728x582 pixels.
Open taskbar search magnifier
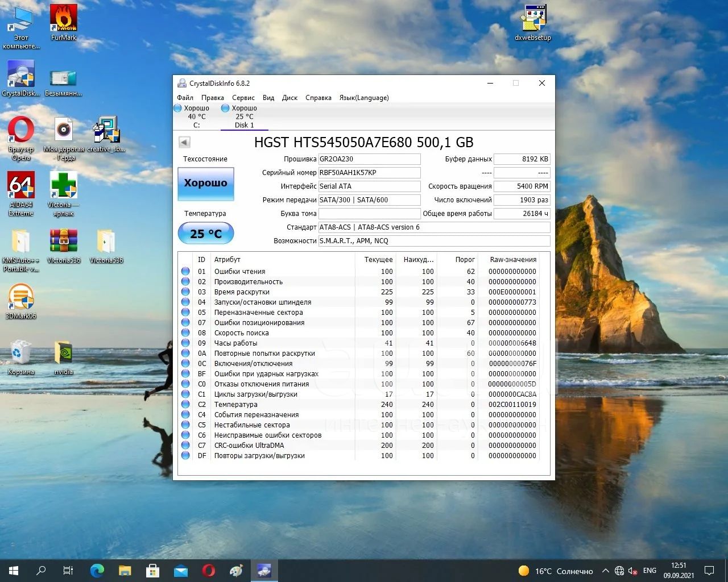pyautogui.click(x=41, y=570)
